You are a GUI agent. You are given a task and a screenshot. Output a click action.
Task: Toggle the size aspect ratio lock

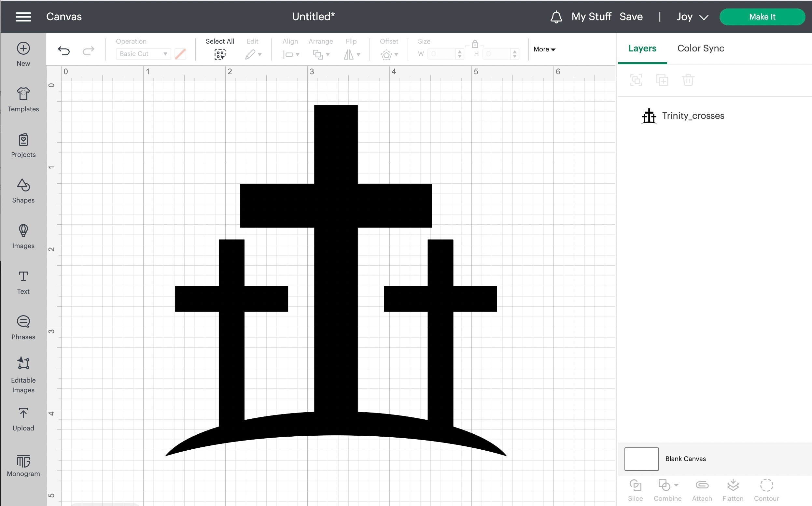pos(475,45)
